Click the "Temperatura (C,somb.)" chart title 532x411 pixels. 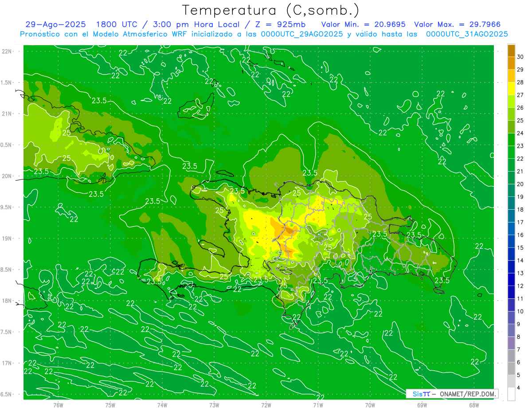pos(270,10)
